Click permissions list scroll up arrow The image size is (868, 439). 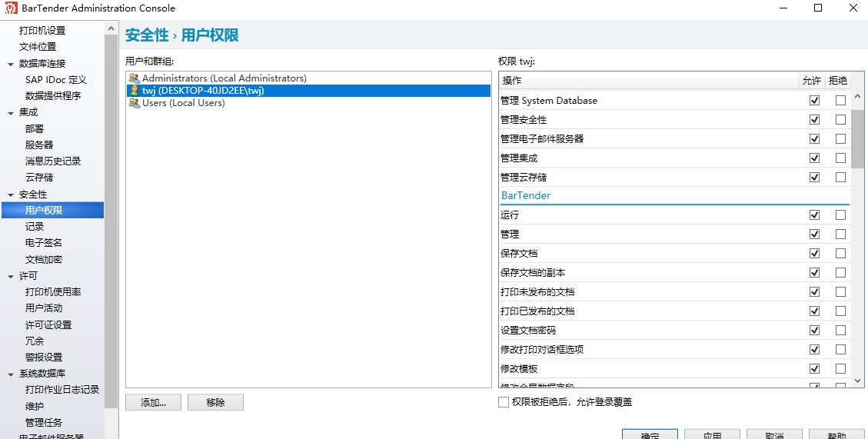857,97
